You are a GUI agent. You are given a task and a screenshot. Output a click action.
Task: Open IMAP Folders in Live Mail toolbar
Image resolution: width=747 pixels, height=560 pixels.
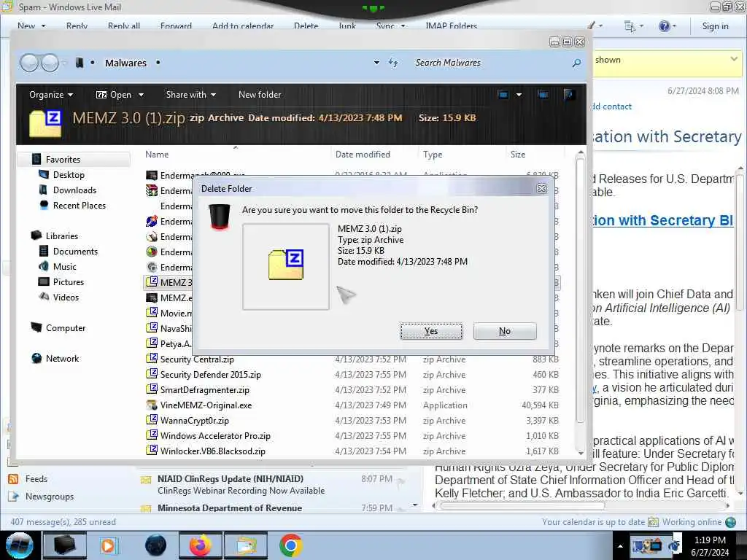pos(451,26)
